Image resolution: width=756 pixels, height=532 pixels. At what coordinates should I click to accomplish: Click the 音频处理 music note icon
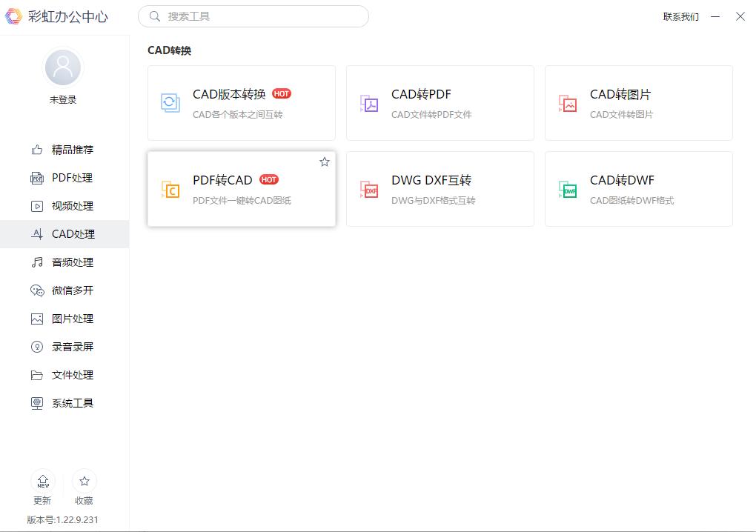coord(36,262)
